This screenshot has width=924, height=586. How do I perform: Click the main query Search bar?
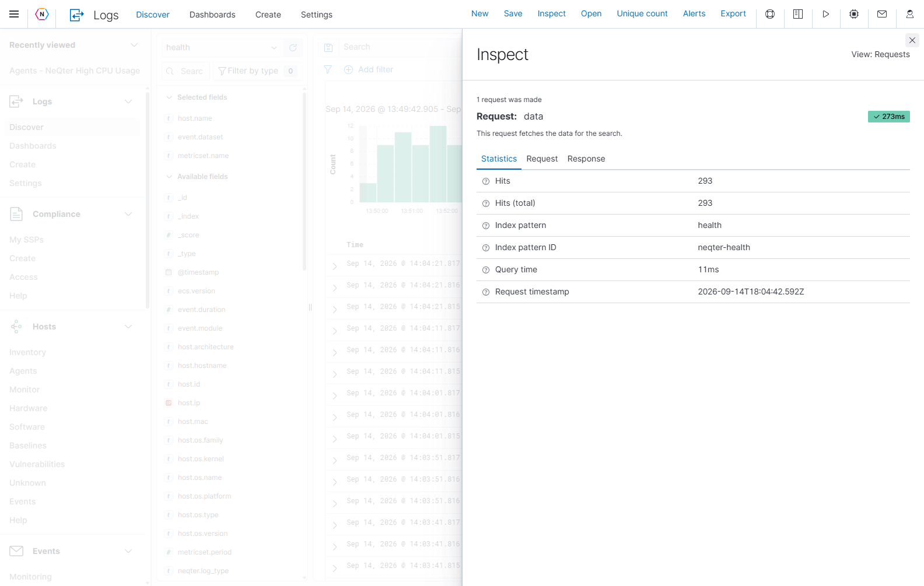pos(400,47)
